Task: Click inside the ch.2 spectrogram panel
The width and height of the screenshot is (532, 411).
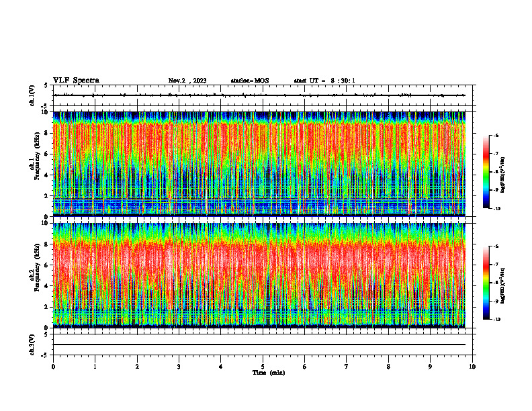Action: 259,275
